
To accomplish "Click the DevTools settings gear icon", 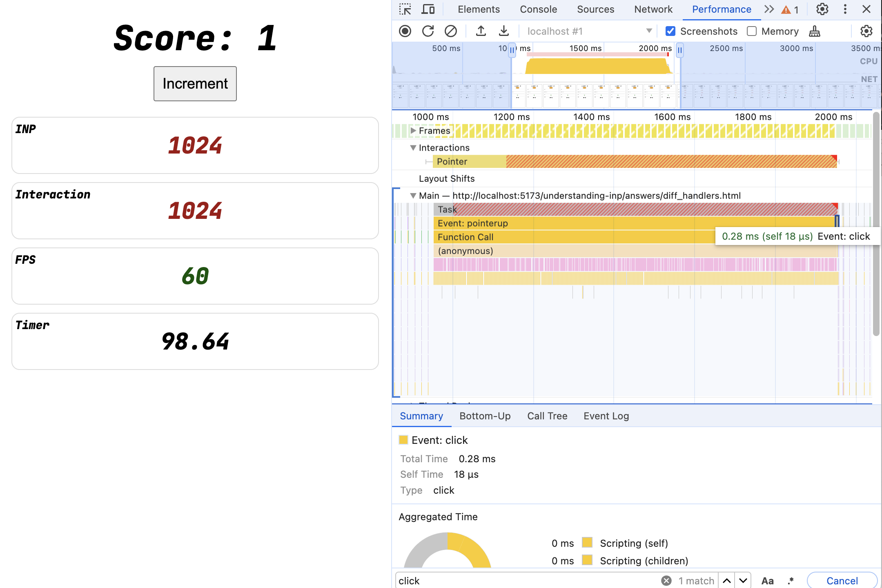I will pyautogui.click(x=822, y=9).
